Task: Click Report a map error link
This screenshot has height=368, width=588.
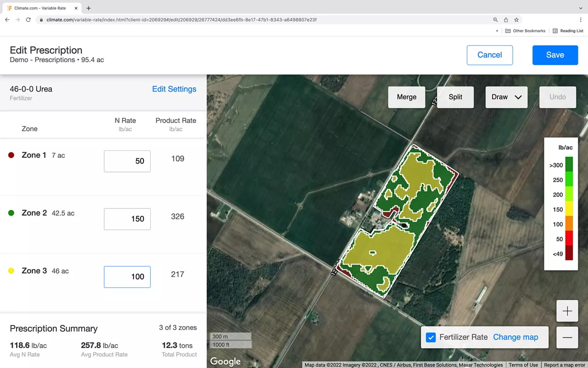Action: pyautogui.click(x=565, y=365)
